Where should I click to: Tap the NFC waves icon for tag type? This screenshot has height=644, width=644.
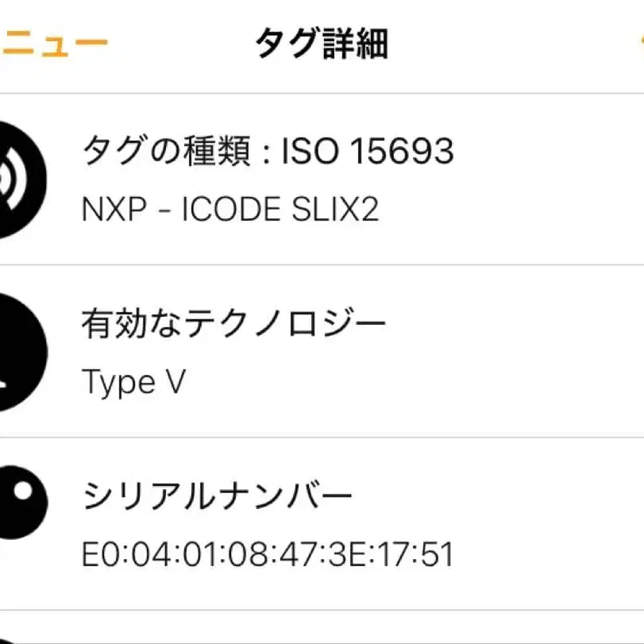17,180
